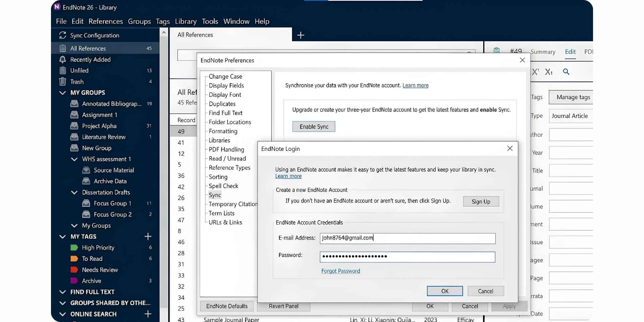This screenshot has width=644, height=322.
Task: Select the Needs Review red tag
Action: 74,270
